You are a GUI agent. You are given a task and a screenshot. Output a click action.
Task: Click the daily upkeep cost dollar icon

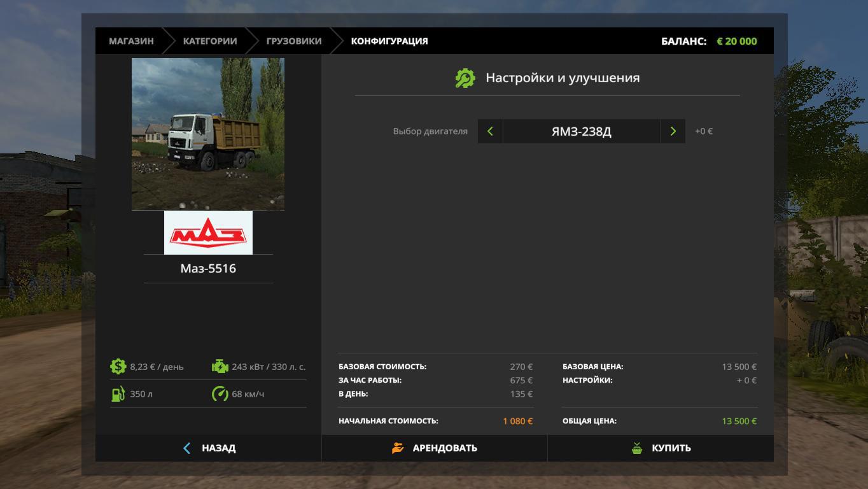tap(118, 366)
